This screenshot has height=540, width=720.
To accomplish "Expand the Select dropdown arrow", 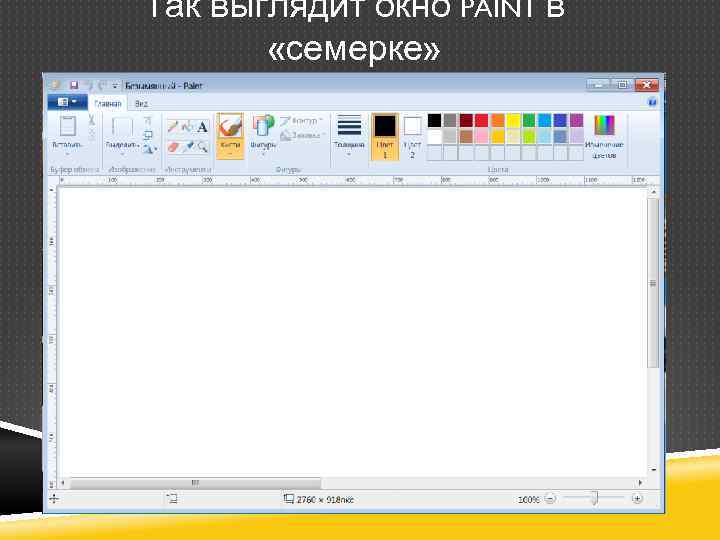I will pyautogui.click(x=122, y=154).
